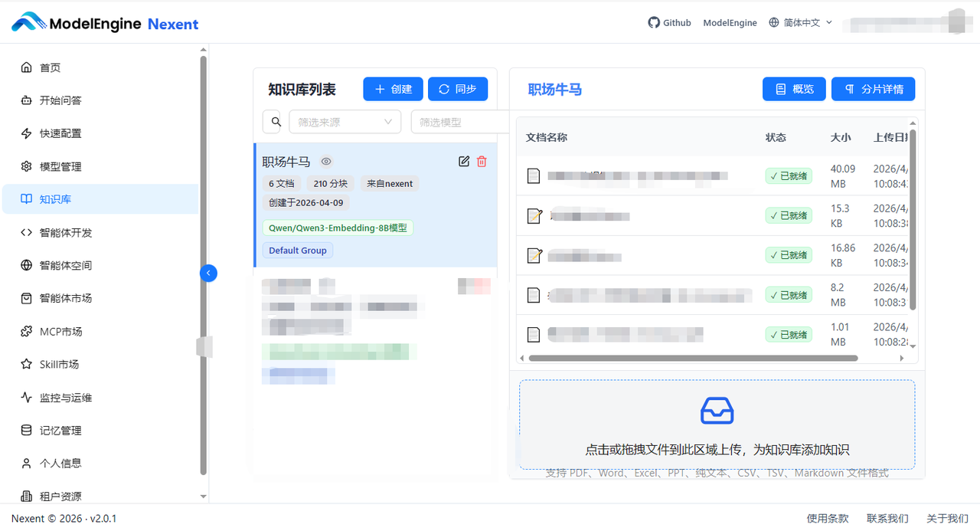The width and height of the screenshot is (980, 531).
Task: Click the search magnifier icon button
Action: (x=273, y=122)
